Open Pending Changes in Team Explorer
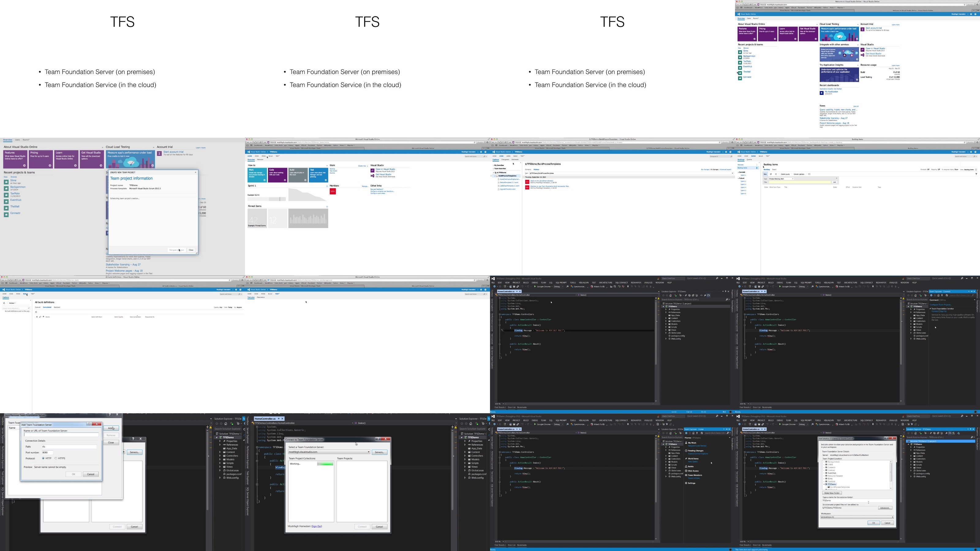This screenshot has width=980, height=551. point(695,451)
